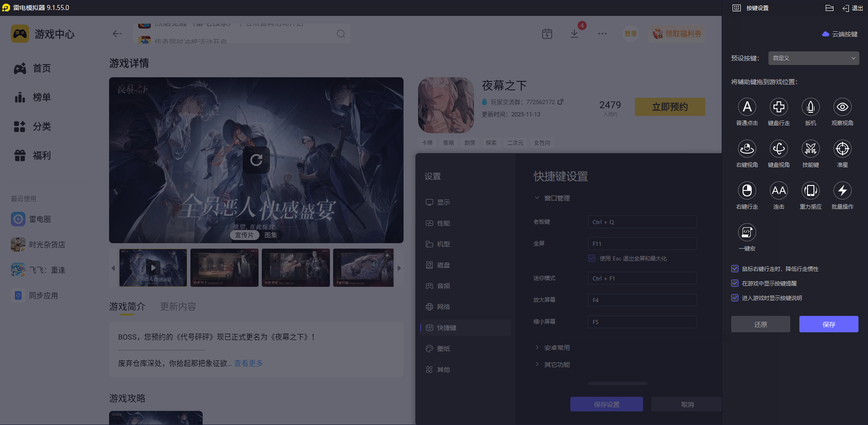Image resolution: width=868 pixels, height=425 pixels.
Task: Select the 榜单 rankings sidebar icon
Action: coord(20,97)
